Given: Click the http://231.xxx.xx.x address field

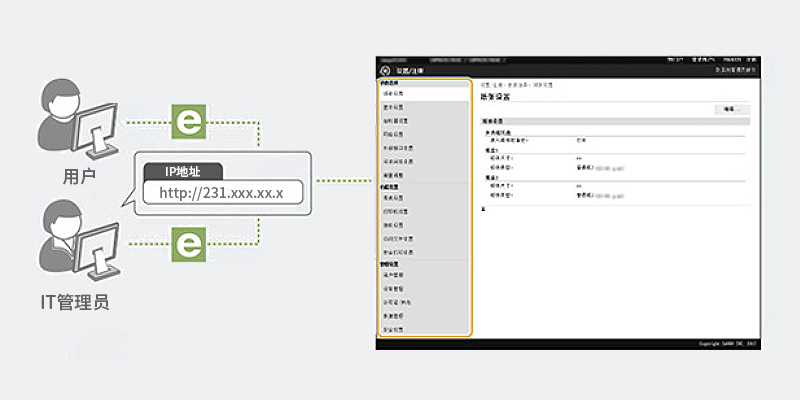Looking at the screenshot, I should coord(221,192).
